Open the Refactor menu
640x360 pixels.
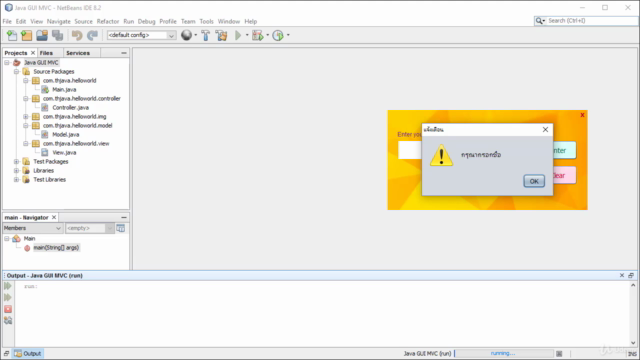(108, 21)
